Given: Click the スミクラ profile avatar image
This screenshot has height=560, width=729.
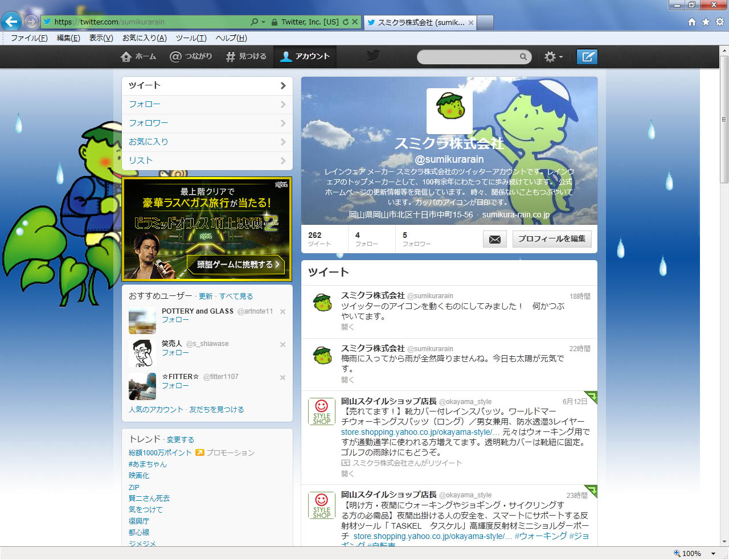Looking at the screenshot, I should 449,111.
